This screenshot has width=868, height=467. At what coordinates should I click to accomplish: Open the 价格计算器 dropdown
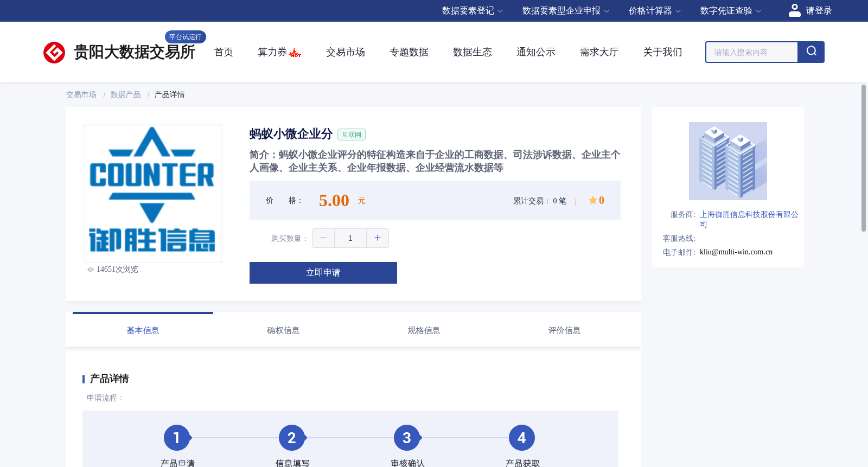point(655,11)
